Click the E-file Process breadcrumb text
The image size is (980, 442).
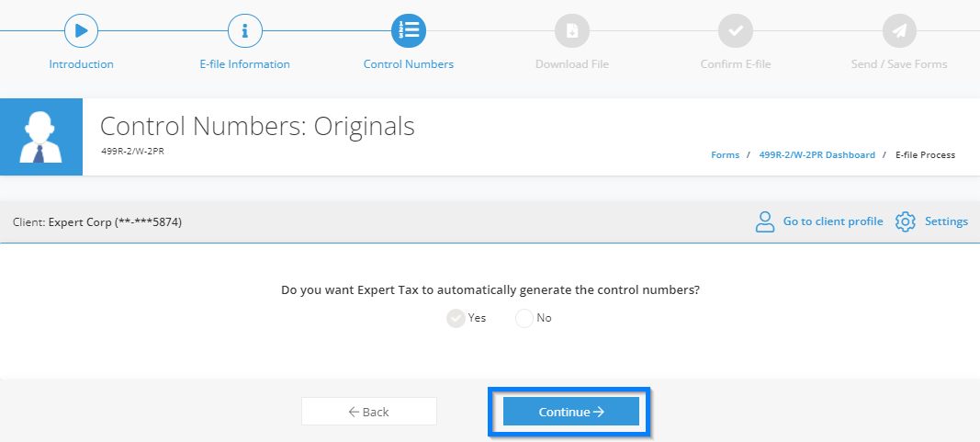925,155
